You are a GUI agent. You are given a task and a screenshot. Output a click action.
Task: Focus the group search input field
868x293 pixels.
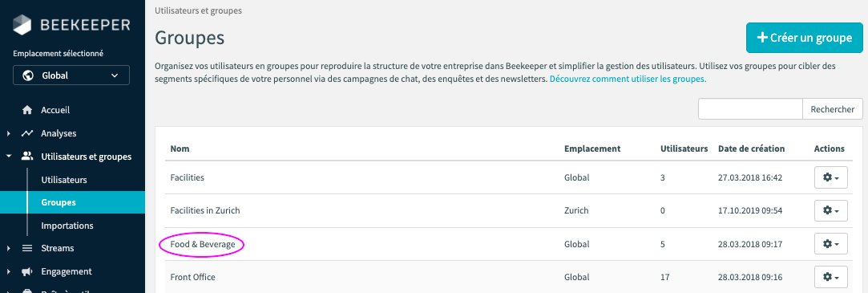750,108
